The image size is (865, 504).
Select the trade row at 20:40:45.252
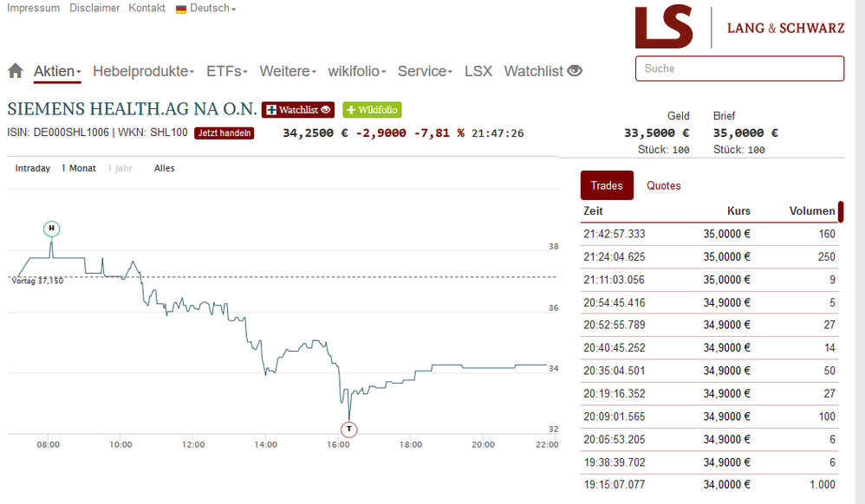coord(710,348)
